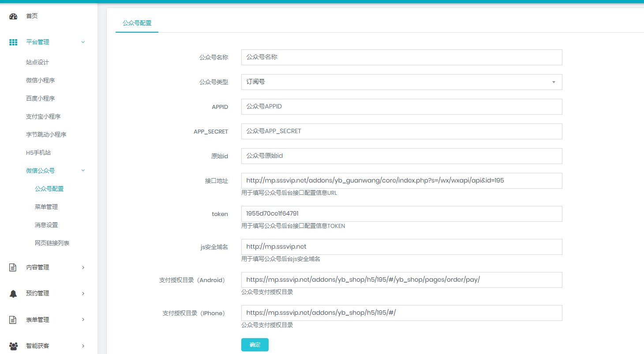This screenshot has width=644, height=354.
Task: Expand the 内容管理 menu arrow
Action: click(83, 267)
